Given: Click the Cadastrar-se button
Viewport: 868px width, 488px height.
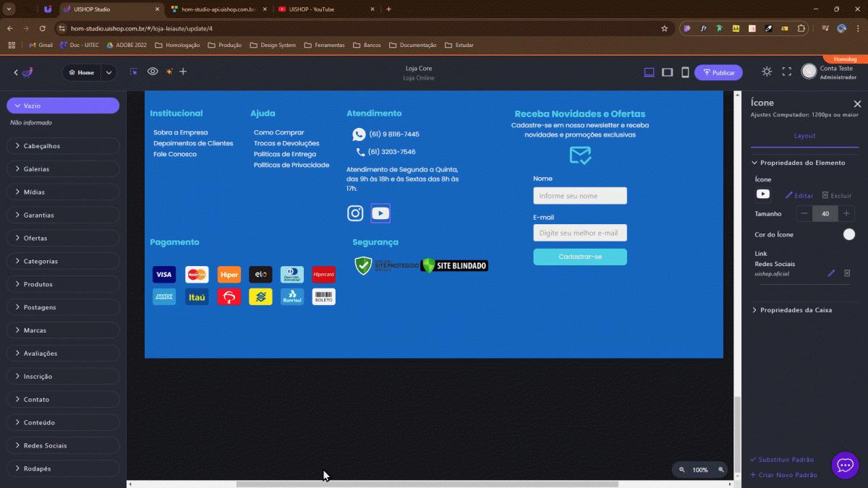Looking at the screenshot, I should (580, 257).
